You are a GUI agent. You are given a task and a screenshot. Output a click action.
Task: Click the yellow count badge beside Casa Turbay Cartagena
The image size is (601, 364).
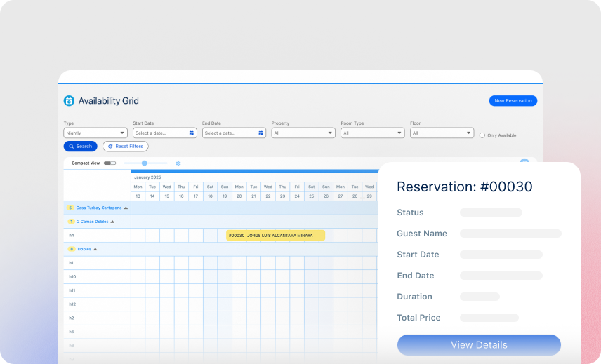(70, 208)
